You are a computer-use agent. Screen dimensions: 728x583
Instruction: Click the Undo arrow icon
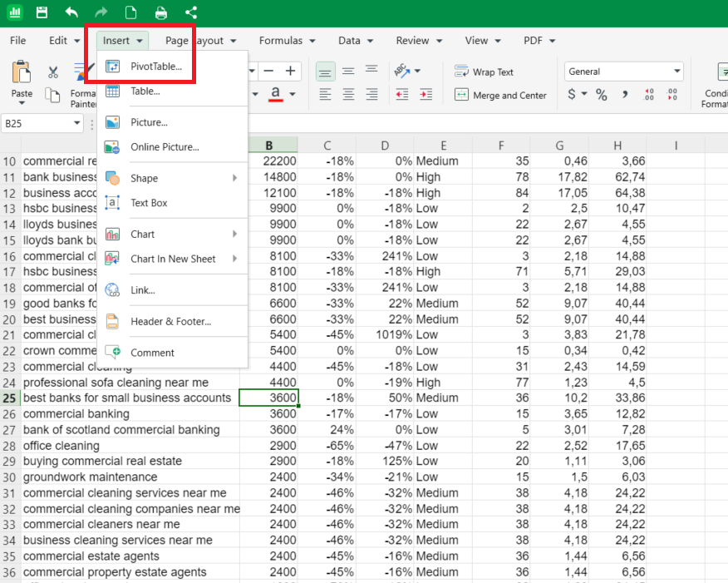71,12
